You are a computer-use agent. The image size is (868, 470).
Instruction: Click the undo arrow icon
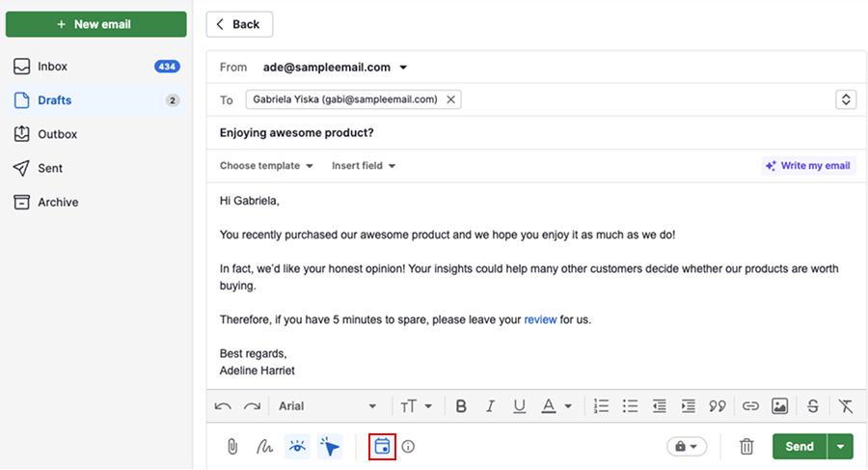pos(224,406)
